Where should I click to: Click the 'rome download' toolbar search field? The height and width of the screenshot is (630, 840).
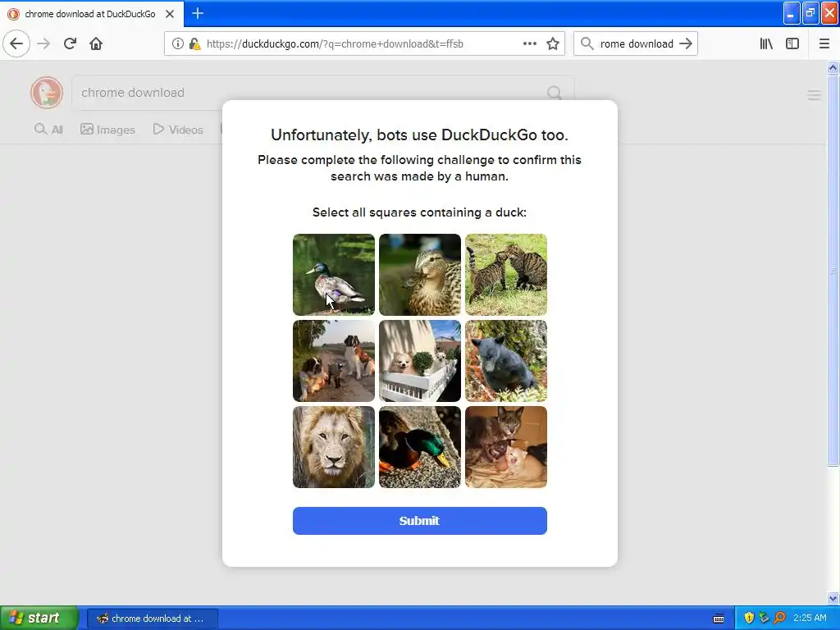tap(636, 43)
